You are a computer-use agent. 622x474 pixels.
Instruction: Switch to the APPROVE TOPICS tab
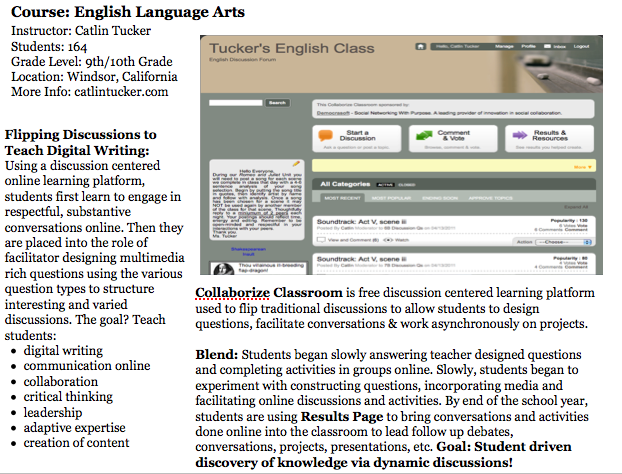(x=491, y=198)
